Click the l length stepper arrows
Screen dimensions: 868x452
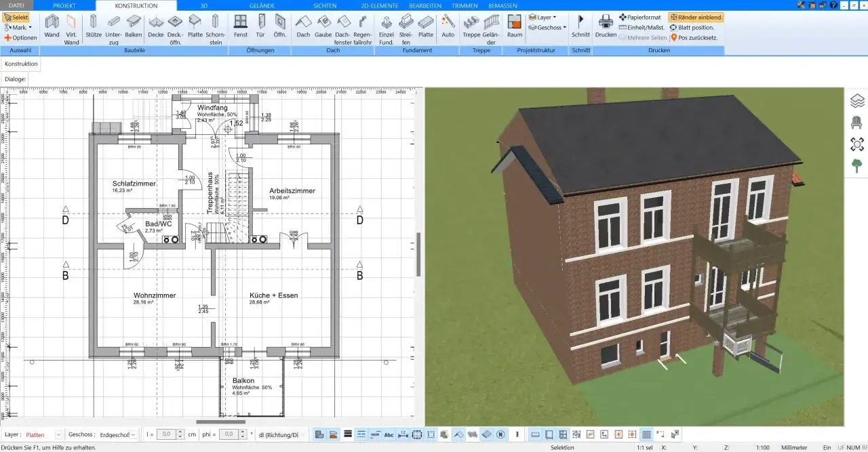180,434
